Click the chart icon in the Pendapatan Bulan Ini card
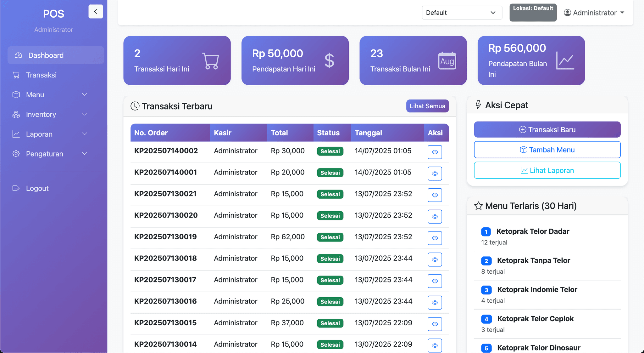The image size is (644, 353). tap(565, 60)
